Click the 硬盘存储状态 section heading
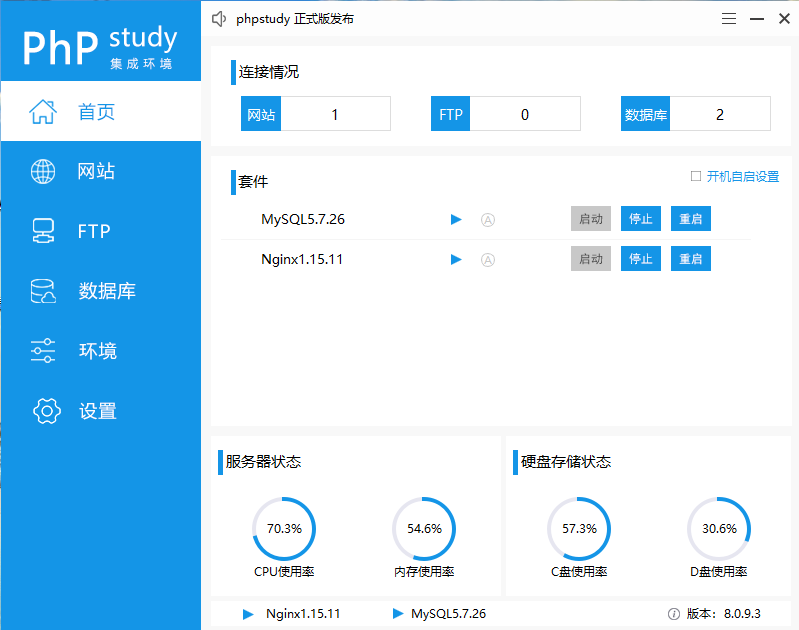Image resolution: width=799 pixels, height=630 pixels. click(566, 462)
